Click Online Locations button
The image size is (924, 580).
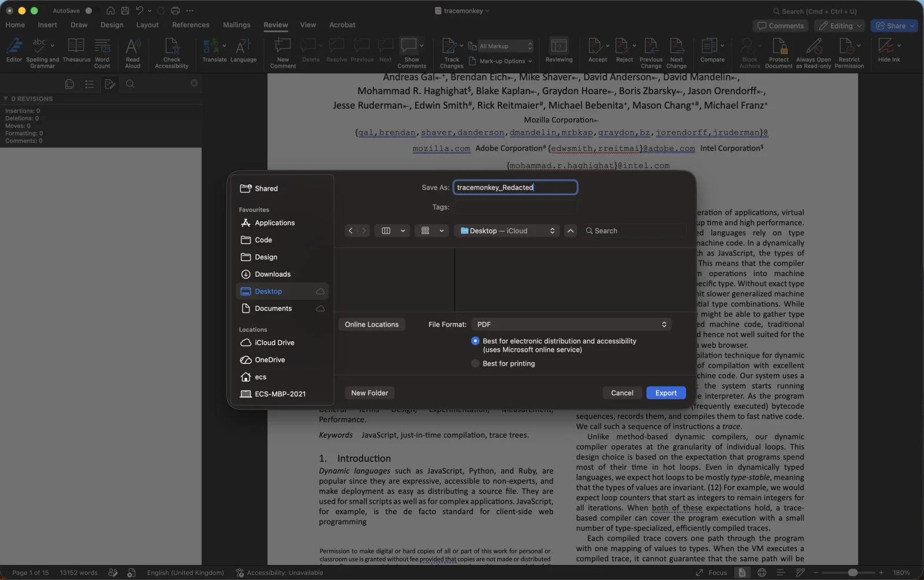point(372,324)
